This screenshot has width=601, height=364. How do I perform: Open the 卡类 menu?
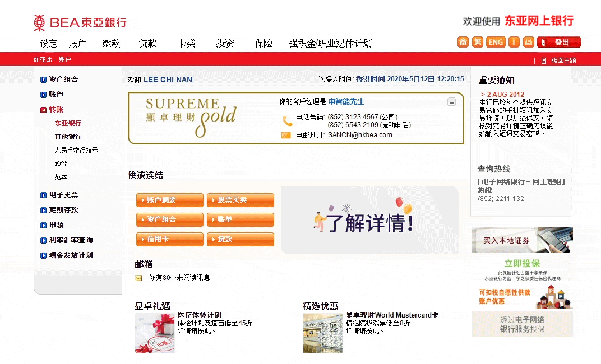point(186,43)
